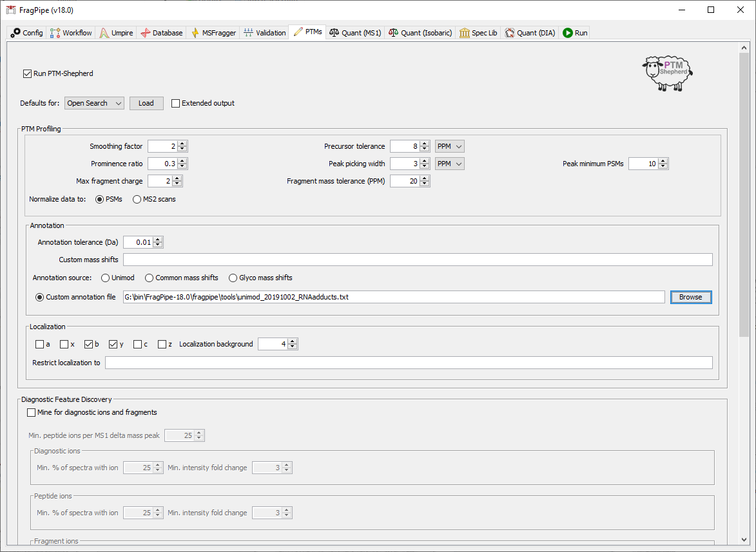Image resolution: width=756 pixels, height=552 pixels.
Task: Click the Quant (Isobaric) scales icon
Action: click(x=393, y=33)
